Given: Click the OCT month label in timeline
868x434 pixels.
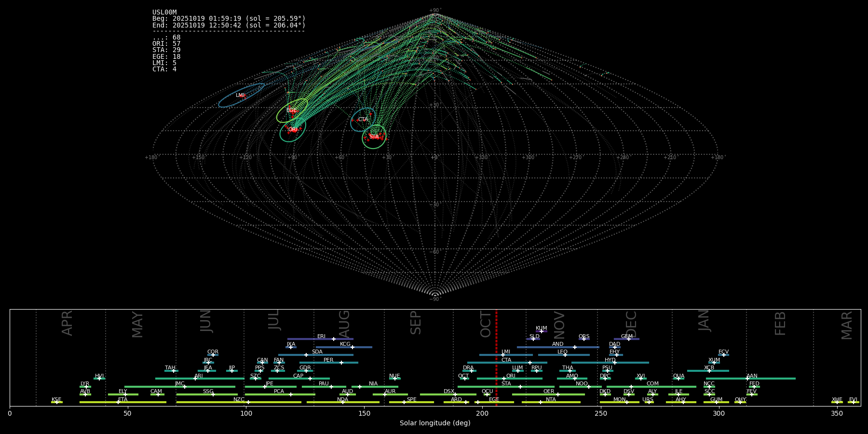Looking at the screenshot, I should click(486, 324).
